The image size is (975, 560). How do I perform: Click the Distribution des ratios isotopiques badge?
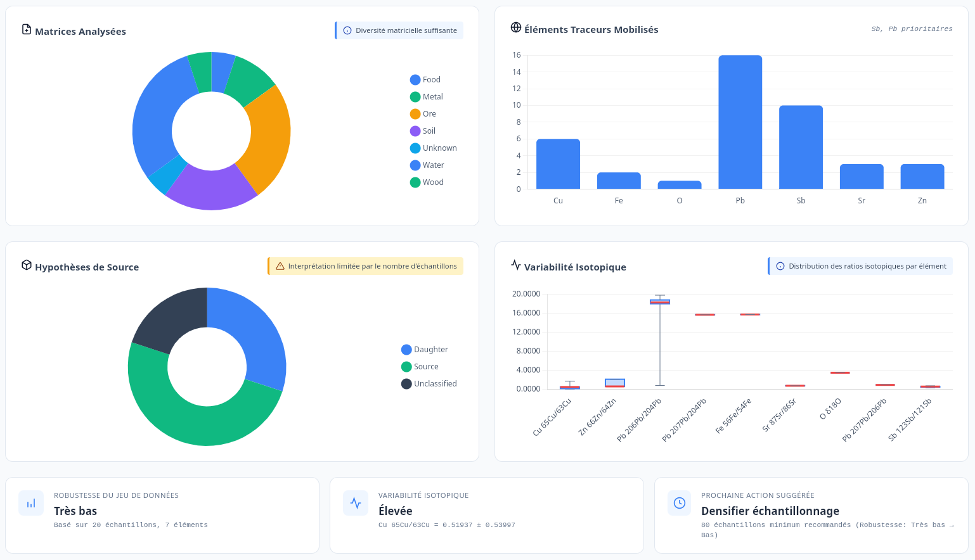(x=860, y=266)
